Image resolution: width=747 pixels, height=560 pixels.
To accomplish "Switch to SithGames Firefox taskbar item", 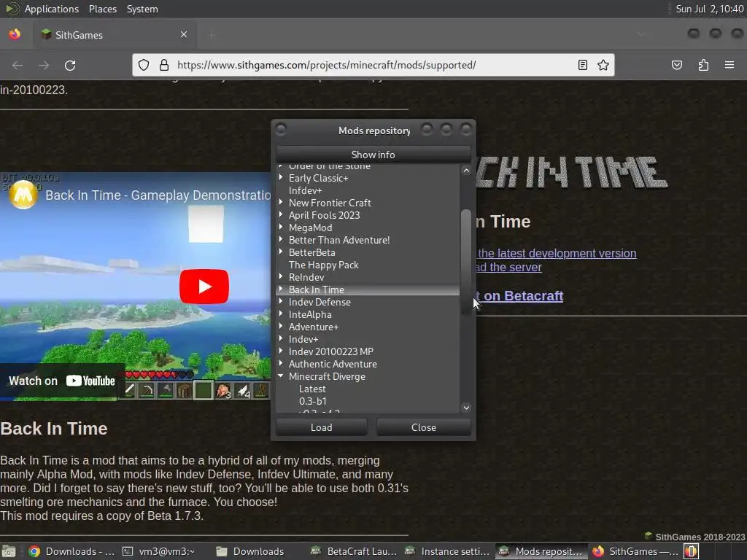I will (x=635, y=551).
